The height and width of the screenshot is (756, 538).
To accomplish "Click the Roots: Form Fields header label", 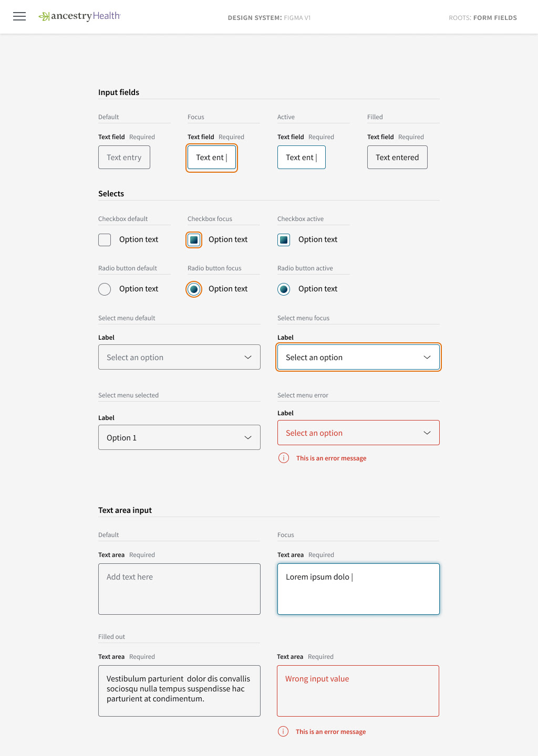I will tap(483, 18).
